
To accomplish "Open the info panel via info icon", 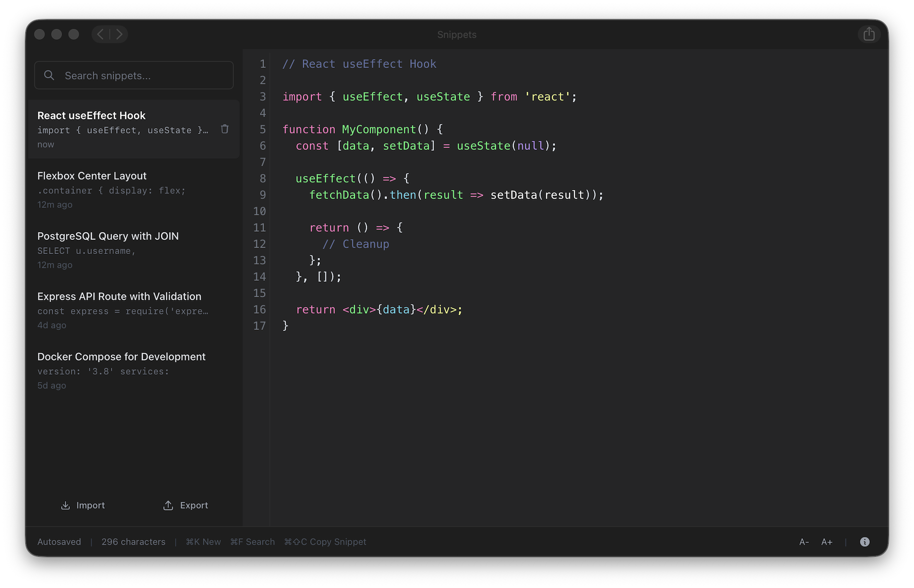I will coord(865,541).
